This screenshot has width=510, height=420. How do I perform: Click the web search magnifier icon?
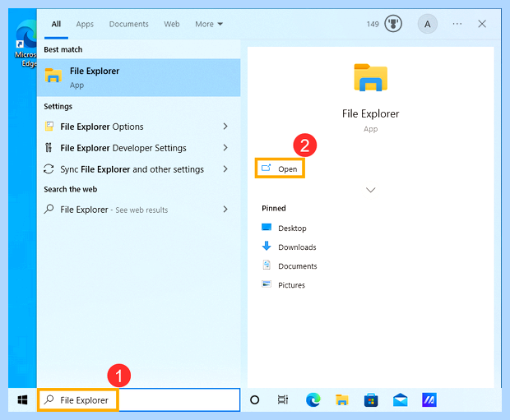pyautogui.click(x=49, y=209)
